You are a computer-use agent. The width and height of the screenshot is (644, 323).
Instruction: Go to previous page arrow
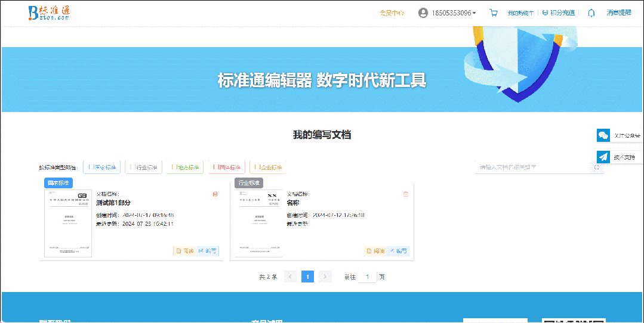(291, 277)
